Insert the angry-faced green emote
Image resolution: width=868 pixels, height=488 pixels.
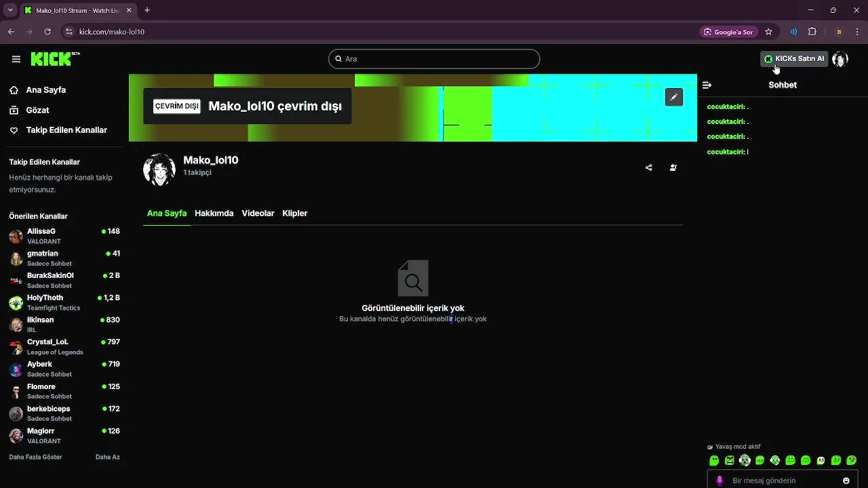click(x=730, y=460)
